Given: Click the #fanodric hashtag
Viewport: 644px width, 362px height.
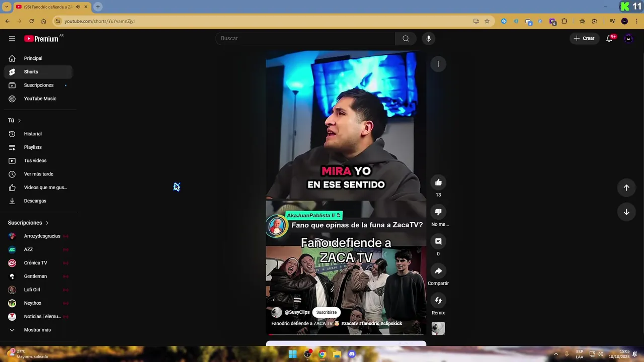Looking at the screenshot, I should coord(369,324).
